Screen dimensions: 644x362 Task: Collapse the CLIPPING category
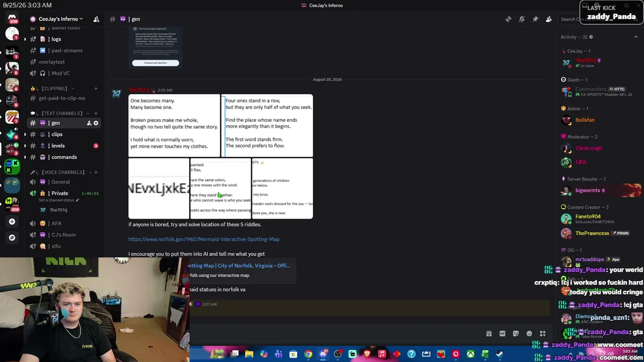pos(54,88)
